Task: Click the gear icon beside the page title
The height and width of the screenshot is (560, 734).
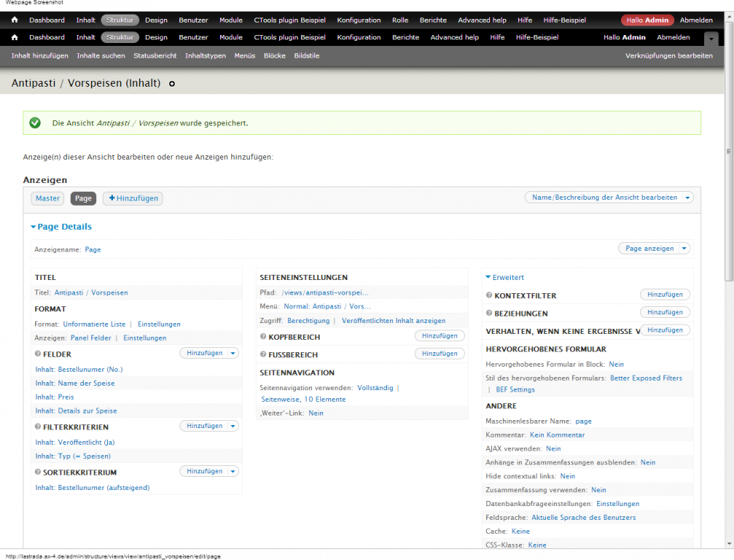Action: point(172,84)
